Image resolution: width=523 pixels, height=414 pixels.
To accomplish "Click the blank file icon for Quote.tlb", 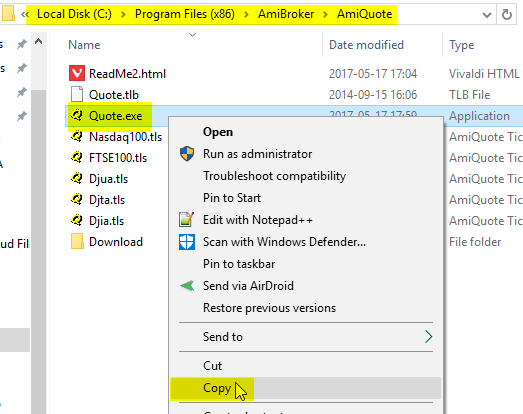I will point(77,94).
